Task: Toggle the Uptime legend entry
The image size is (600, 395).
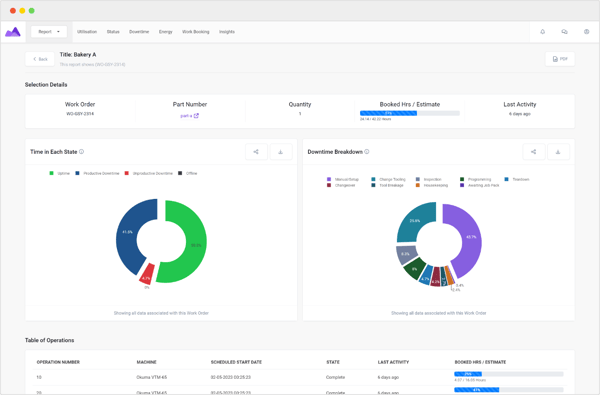Action: pyautogui.click(x=60, y=173)
